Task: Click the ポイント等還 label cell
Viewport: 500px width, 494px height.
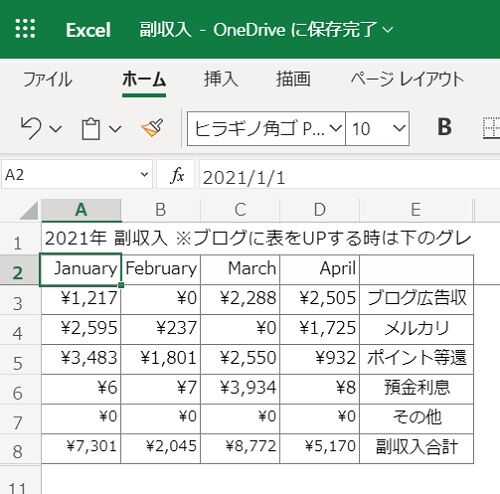Action: [x=416, y=359]
